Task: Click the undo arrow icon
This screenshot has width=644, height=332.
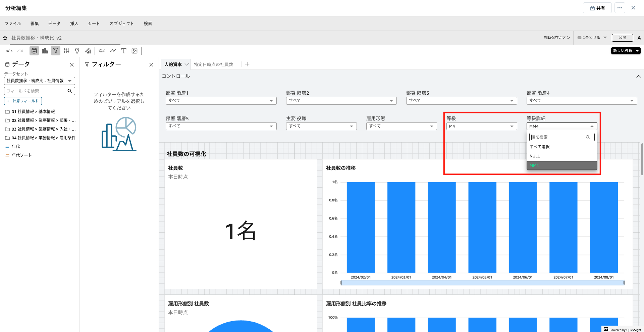Action: pos(9,51)
